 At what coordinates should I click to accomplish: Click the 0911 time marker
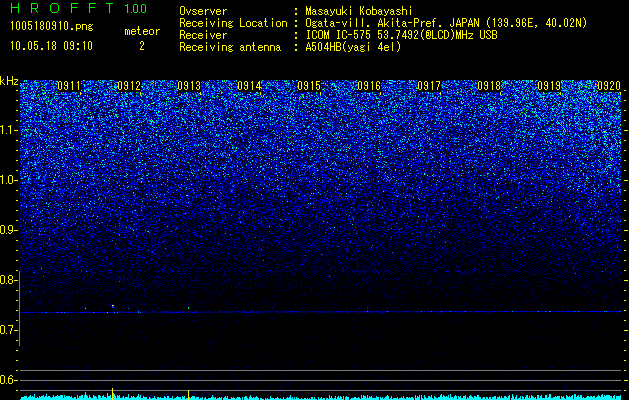point(69,86)
